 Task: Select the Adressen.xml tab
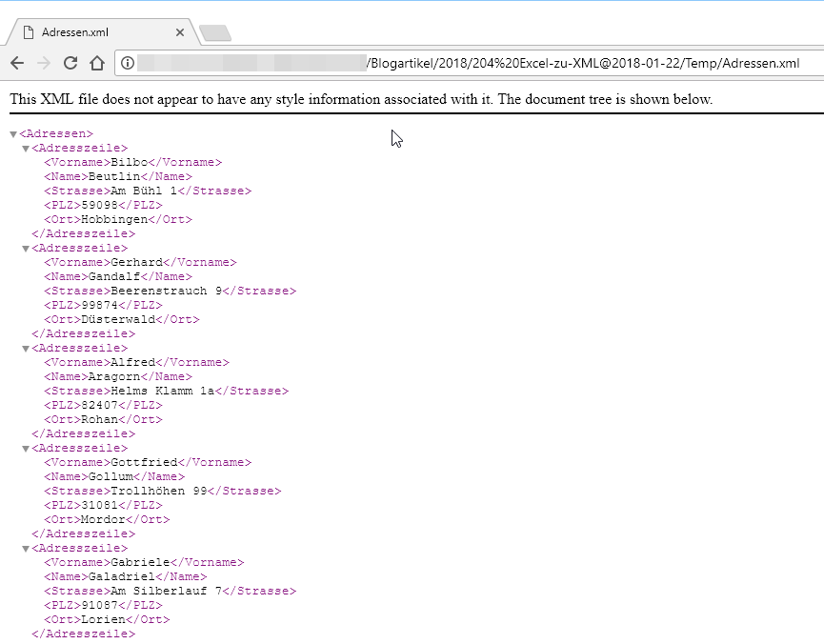(x=86, y=31)
